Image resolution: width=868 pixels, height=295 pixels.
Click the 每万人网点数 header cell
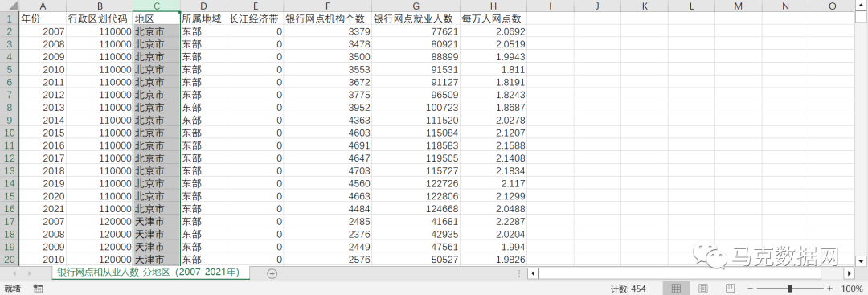coord(493,18)
